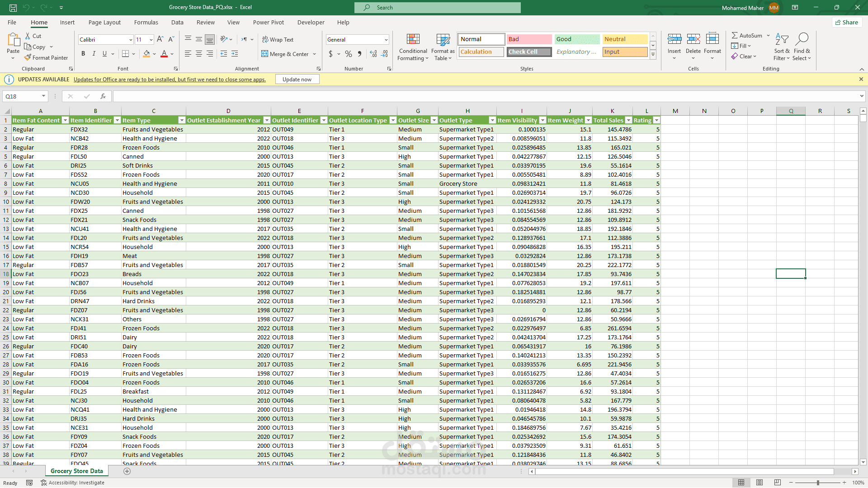The height and width of the screenshot is (488, 868).
Task: Click the AutoSum sigma icon
Action: 735,35
